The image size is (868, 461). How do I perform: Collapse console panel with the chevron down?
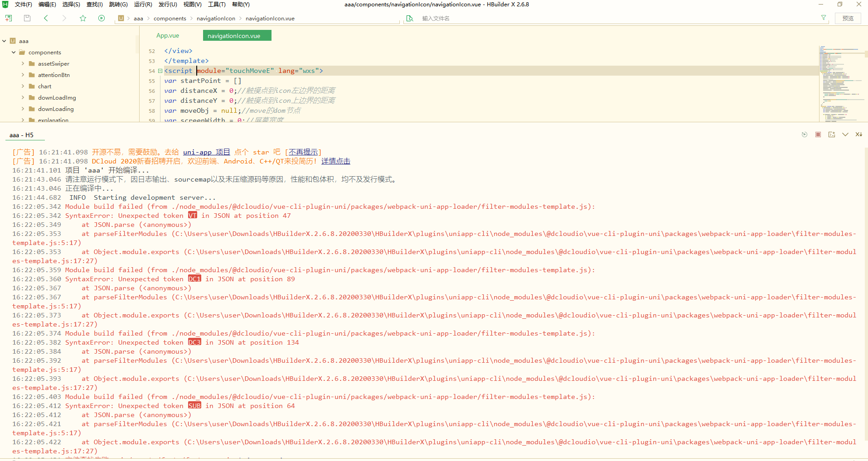pos(845,134)
